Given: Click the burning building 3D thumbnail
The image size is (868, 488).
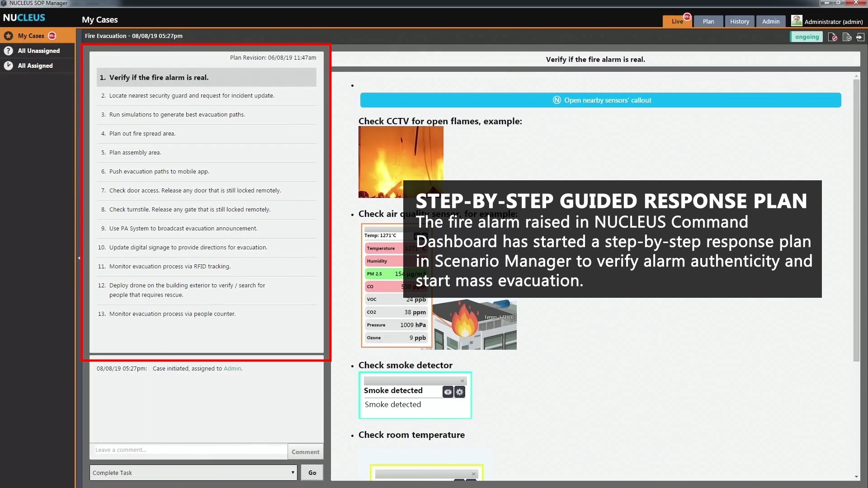Looking at the screenshot, I should (x=474, y=324).
